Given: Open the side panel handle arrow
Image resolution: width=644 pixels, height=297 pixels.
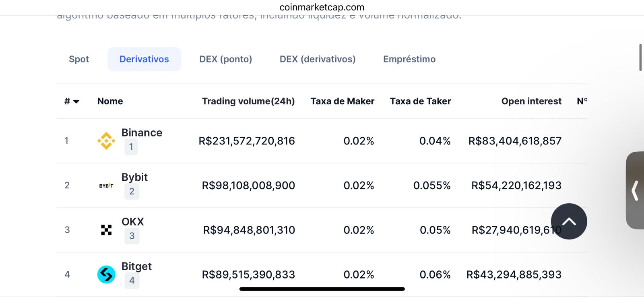Looking at the screenshot, I should click(x=635, y=190).
